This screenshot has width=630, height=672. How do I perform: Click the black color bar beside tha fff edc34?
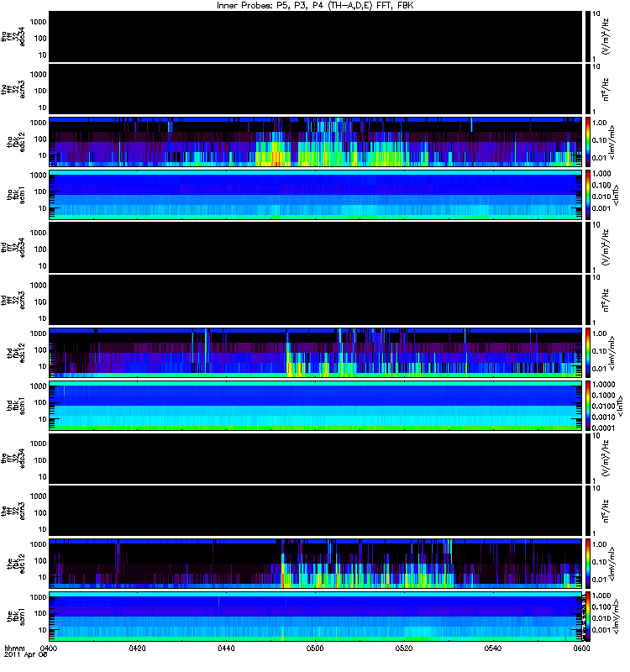(x=588, y=37)
